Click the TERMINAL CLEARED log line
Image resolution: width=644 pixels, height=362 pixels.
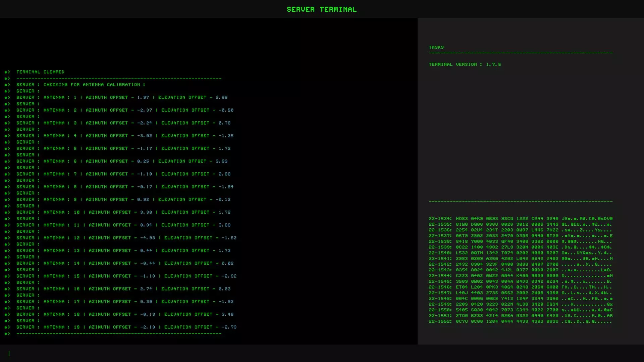(x=40, y=72)
